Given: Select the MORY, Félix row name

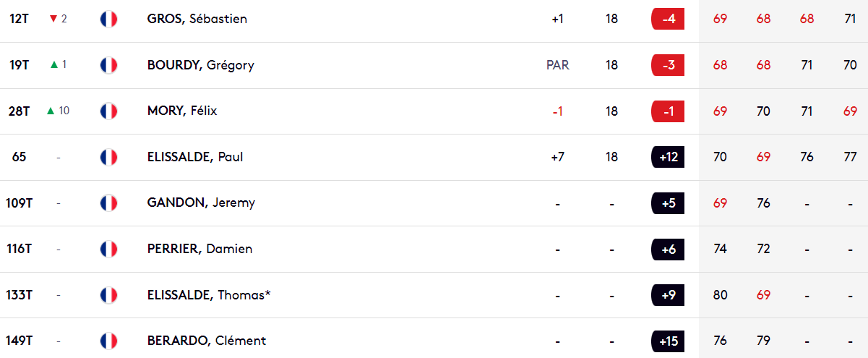Looking at the screenshot, I should (x=182, y=111).
